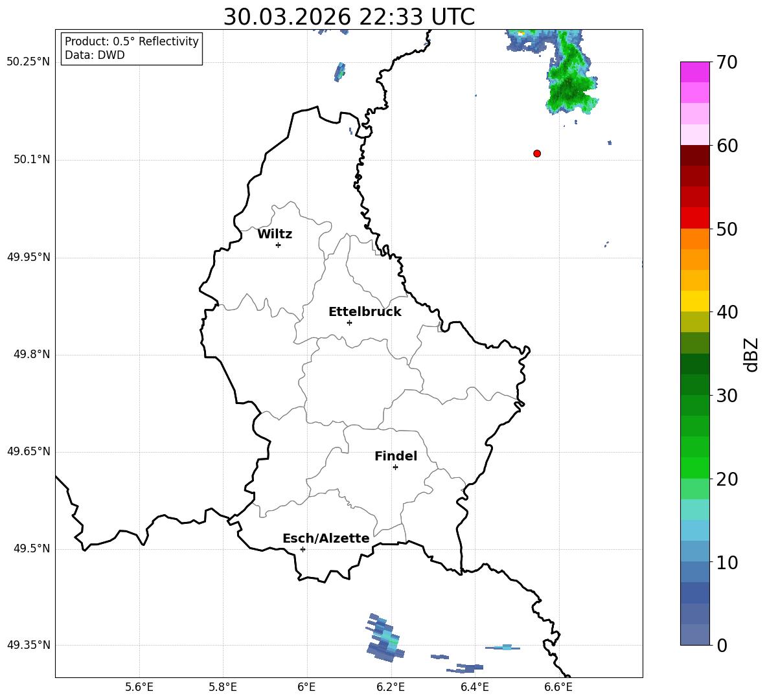Click the Esch/Alzette city label
Screen dimensions: 767x700
coord(326,538)
